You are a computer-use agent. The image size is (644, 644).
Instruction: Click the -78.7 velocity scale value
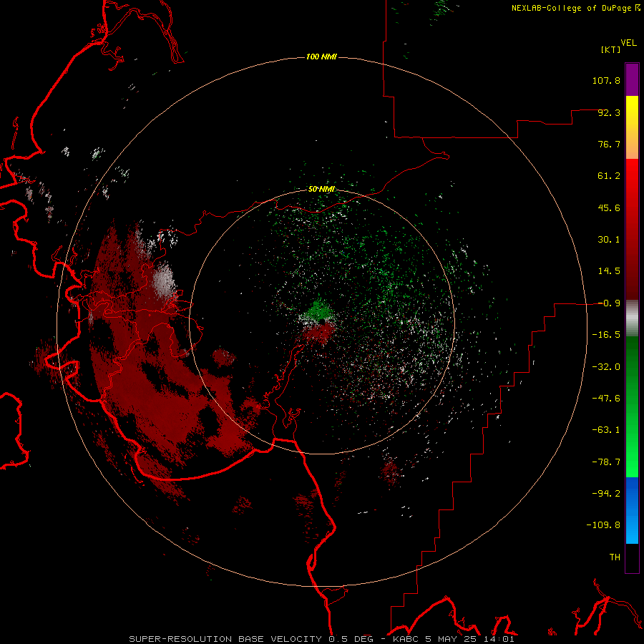pyautogui.click(x=606, y=462)
